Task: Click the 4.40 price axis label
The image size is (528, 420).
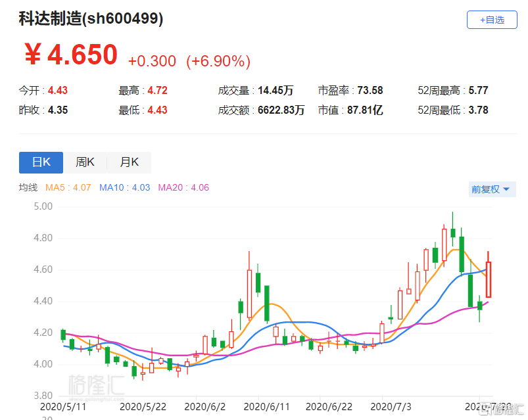Action: click(x=43, y=301)
